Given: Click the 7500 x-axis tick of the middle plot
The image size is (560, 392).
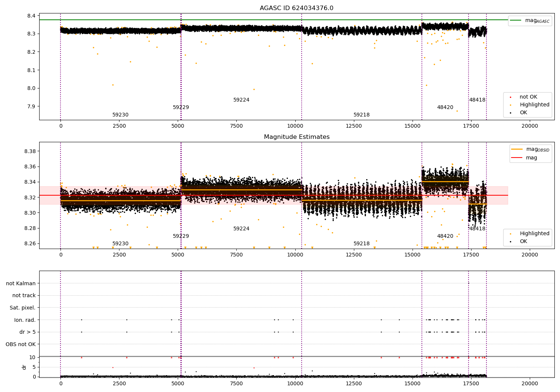Looking at the screenshot, I should (x=236, y=255).
